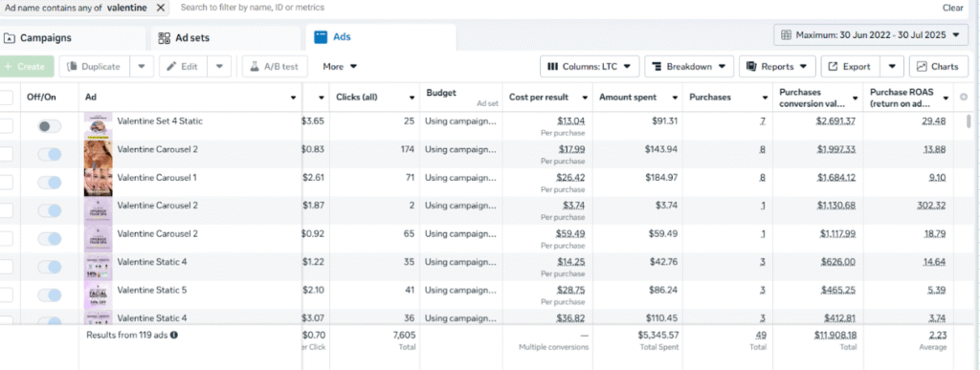
Task: Tick the checkbox for Valentine Carousel 1
Action: pyautogui.click(x=6, y=183)
